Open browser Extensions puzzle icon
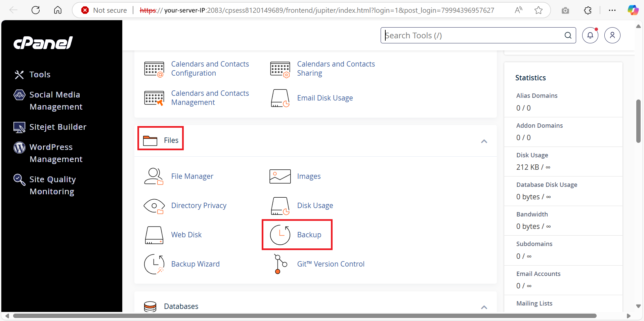 tap(588, 10)
